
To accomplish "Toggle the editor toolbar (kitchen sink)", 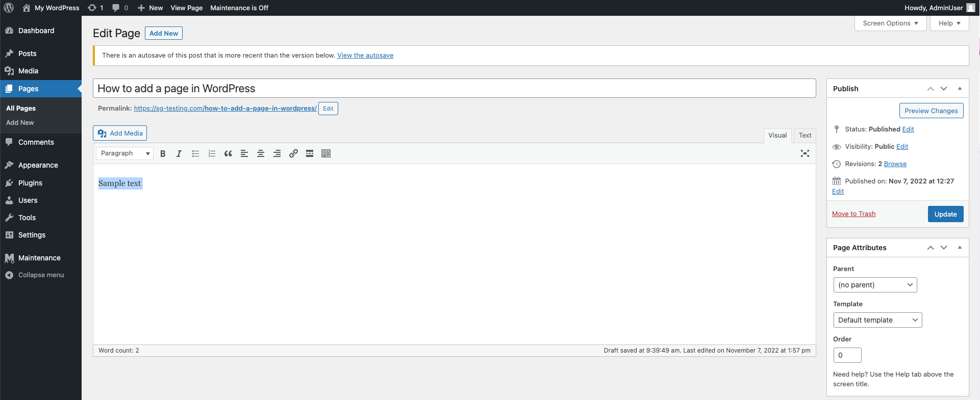I will 326,153.
